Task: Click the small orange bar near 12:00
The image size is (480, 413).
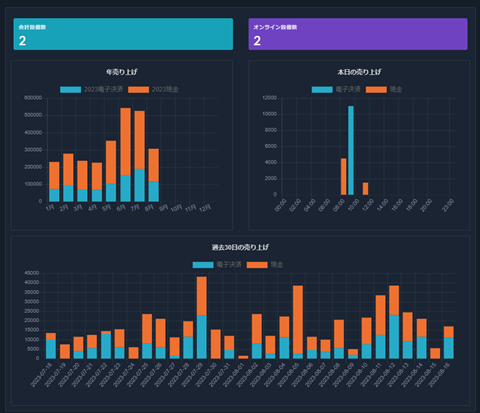Action: pyautogui.click(x=365, y=189)
